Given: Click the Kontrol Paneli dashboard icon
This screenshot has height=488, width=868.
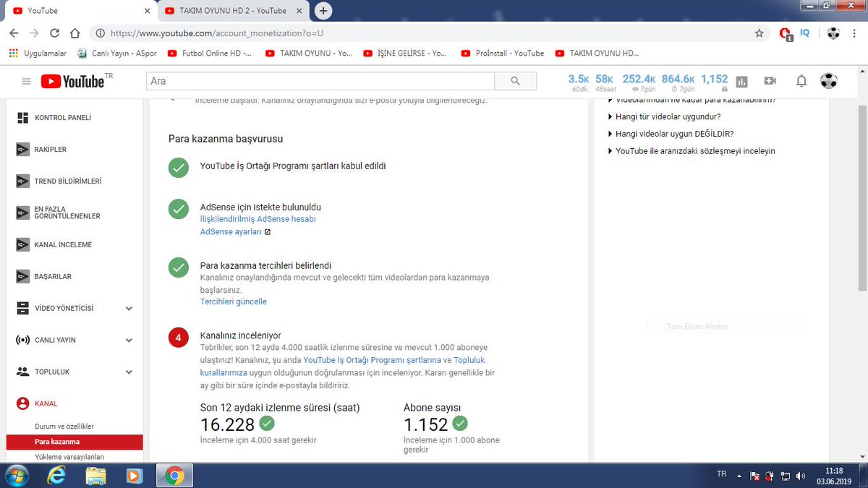Looking at the screenshot, I should point(22,117).
